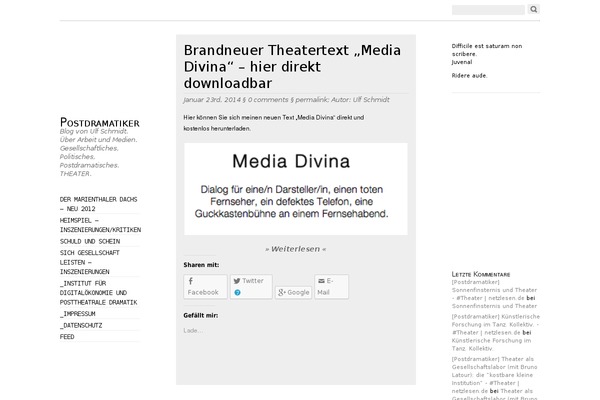Open the _Datenschutz menu item
This screenshot has width=600, height=400.
click(81, 325)
